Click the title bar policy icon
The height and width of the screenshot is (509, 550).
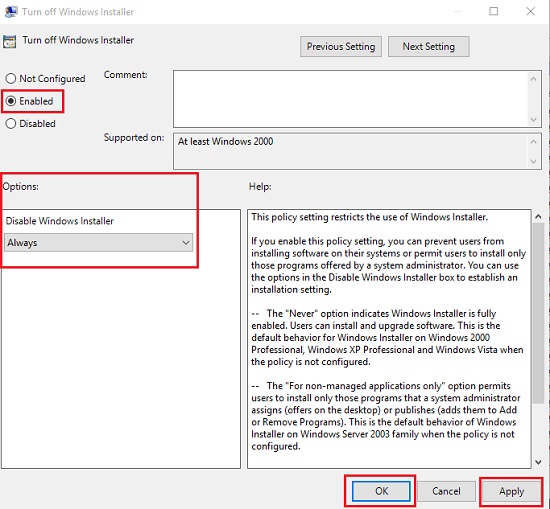[x=11, y=12]
